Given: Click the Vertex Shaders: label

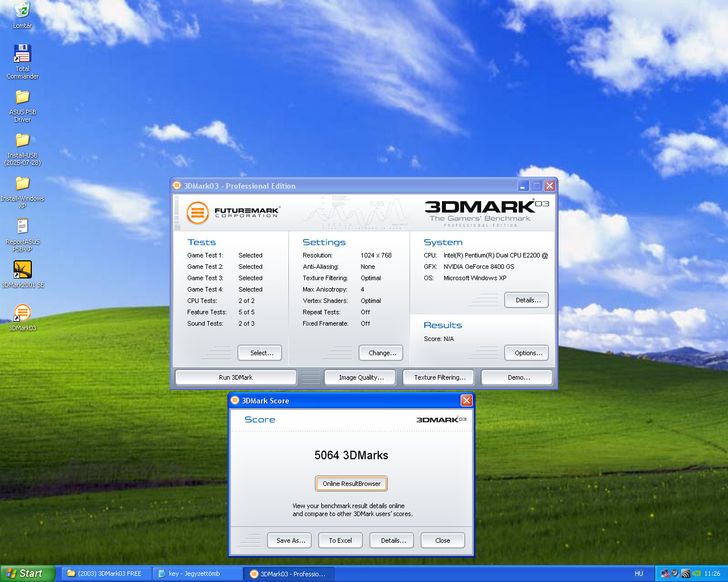Looking at the screenshot, I should point(325,301).
